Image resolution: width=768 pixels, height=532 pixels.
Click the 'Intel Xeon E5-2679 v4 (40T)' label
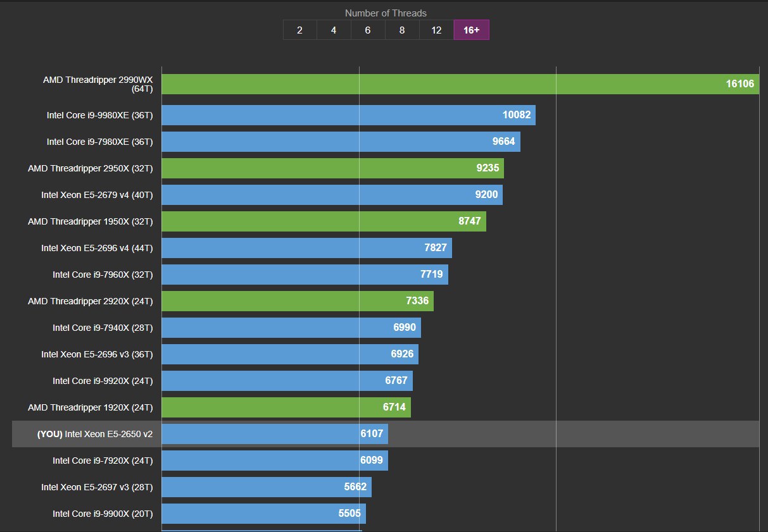pyautogui.click(x=98, y=195)
